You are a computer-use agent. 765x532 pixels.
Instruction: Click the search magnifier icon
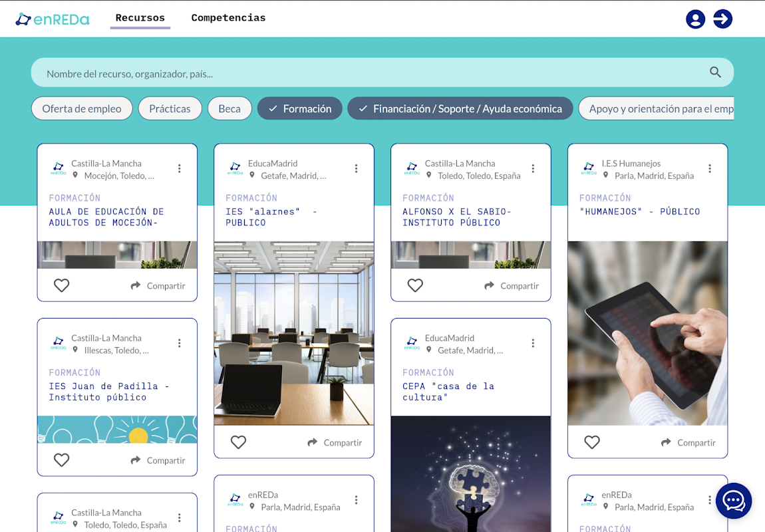tap(715, 72)
